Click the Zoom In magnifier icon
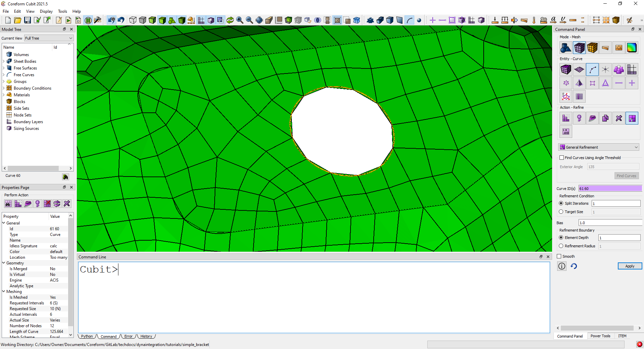The image size is (644, 349). click(239, 20)
